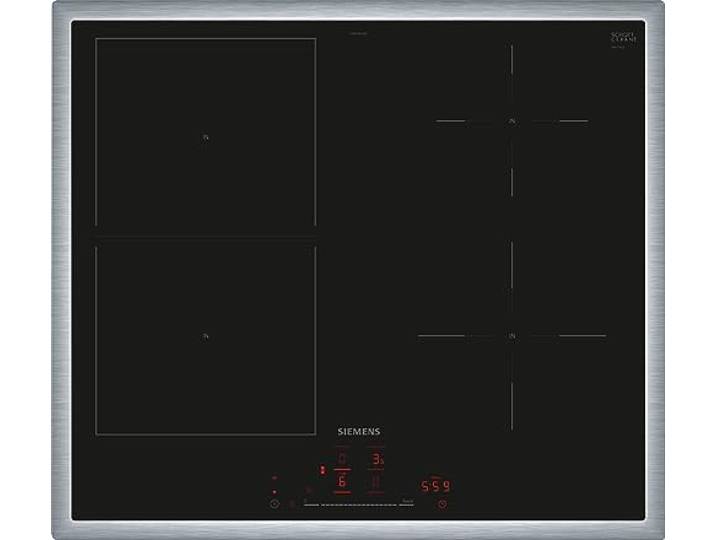Select the front right zone display

point(376,482)
